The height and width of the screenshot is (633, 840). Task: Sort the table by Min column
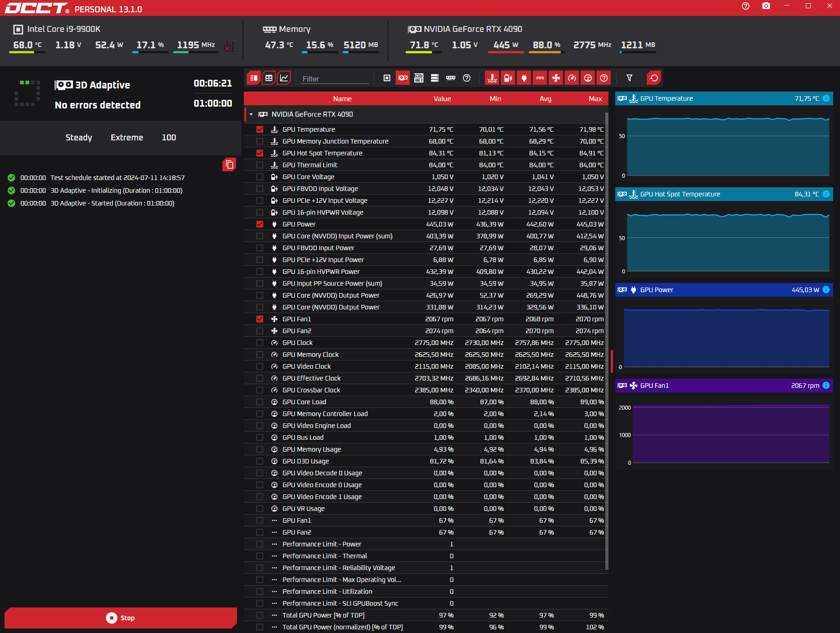click(495, 99)
